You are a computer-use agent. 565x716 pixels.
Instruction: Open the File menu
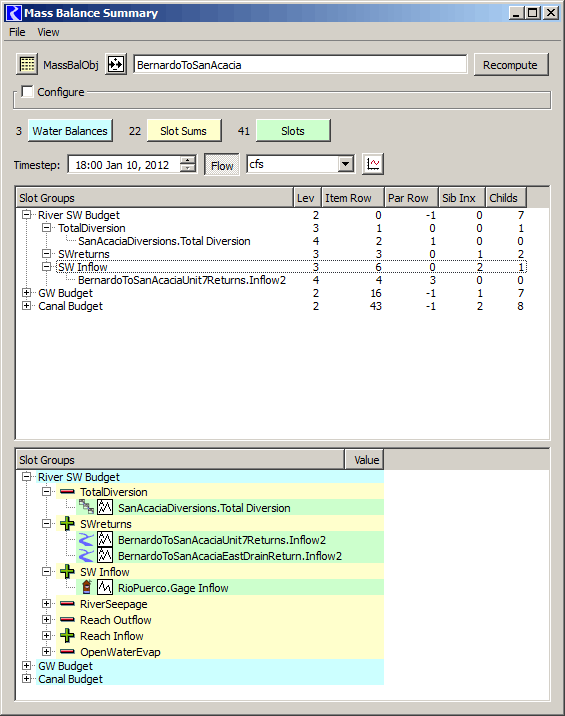pos(17,32)
